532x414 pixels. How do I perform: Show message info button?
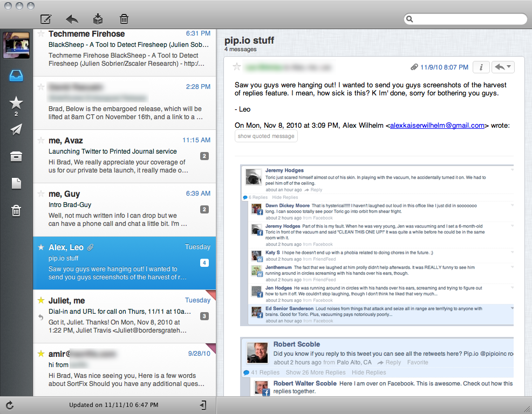(481, 67)
